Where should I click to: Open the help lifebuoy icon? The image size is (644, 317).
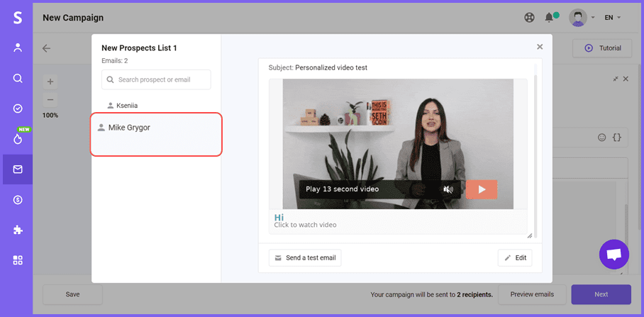pos(528,17)
